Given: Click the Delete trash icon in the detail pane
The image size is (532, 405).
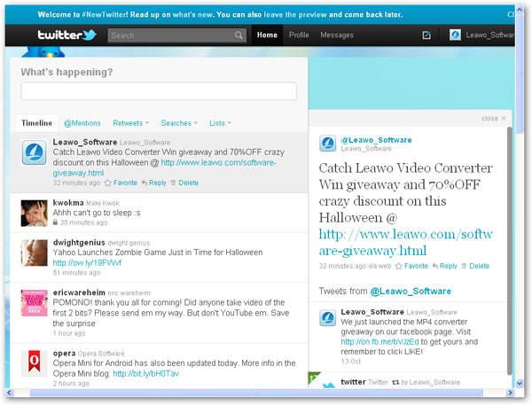Looking at the screenshot, I should click(x=464, y=266).
